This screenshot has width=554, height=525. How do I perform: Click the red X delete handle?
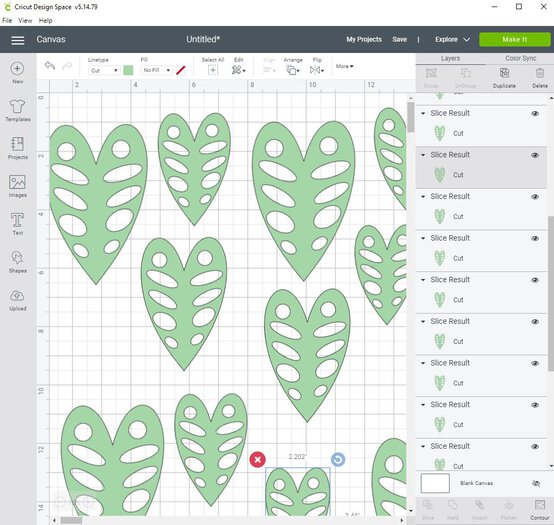tap(258, 460)
